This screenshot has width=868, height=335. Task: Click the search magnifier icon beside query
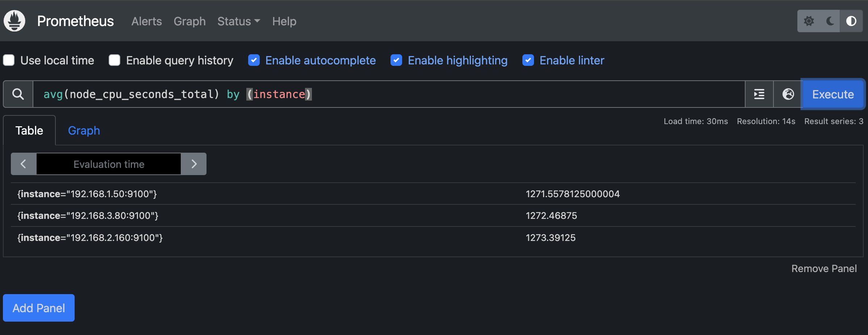click(18, 94)
